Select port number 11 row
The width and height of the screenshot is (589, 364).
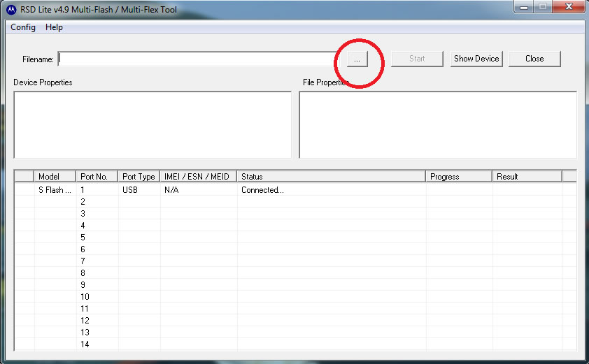(x=295, y=309)
